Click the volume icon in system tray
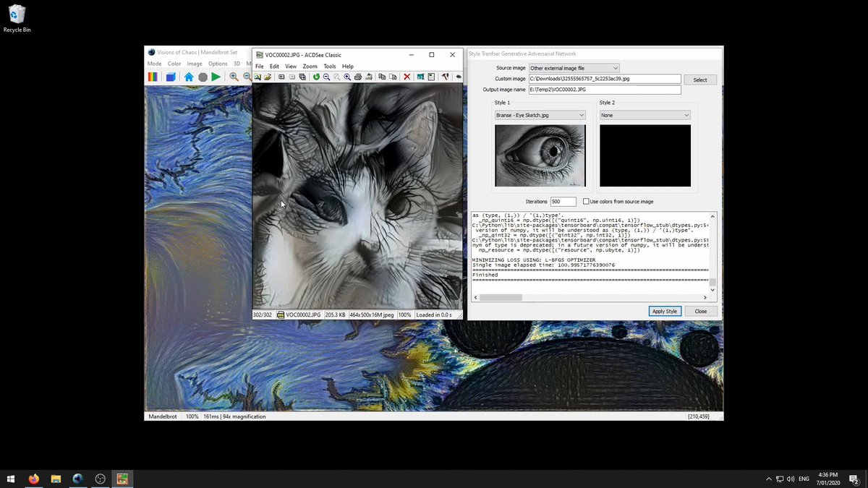 point(791,479)
